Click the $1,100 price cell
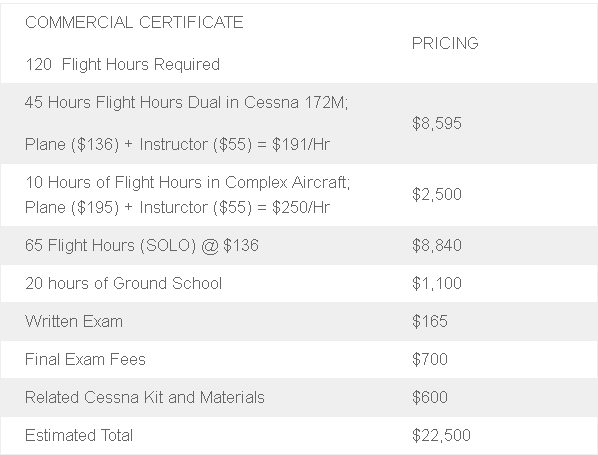The height and width of the screenshot is (455, 598). [x=437, y=283]
